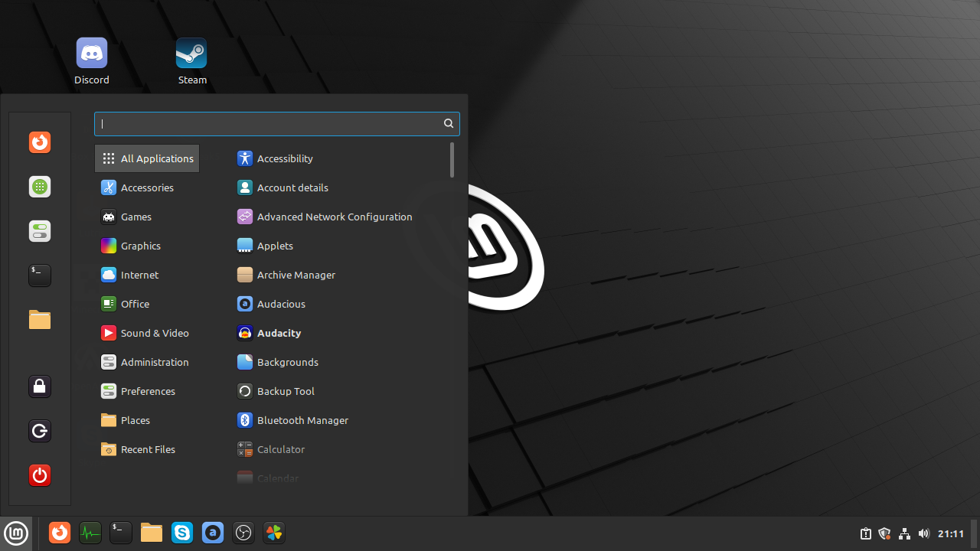Open Files folder in favorites sidebar
The height and width of the screenshot is (551, 980).
pos(40,320)
